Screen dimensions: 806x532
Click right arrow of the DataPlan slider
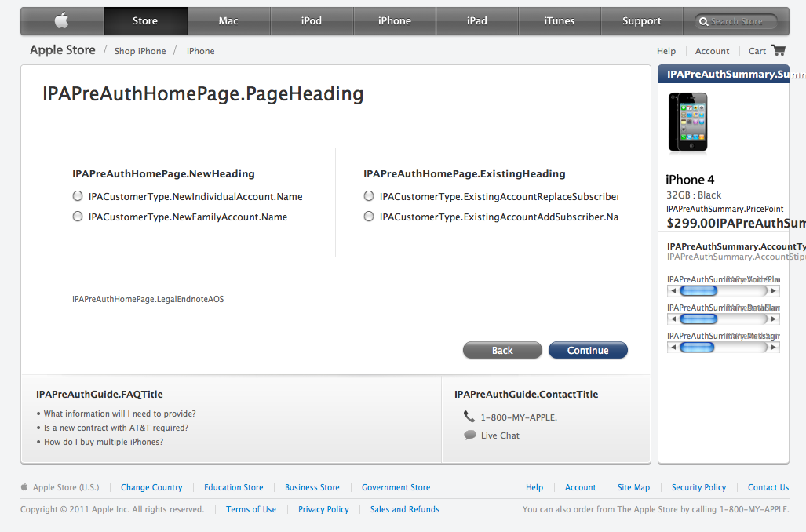click(774, 319)
